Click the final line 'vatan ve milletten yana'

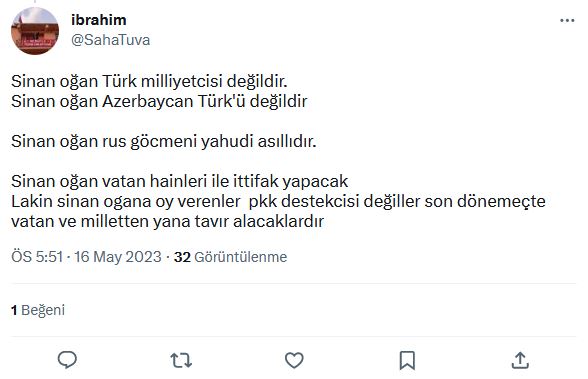[167, 222]
